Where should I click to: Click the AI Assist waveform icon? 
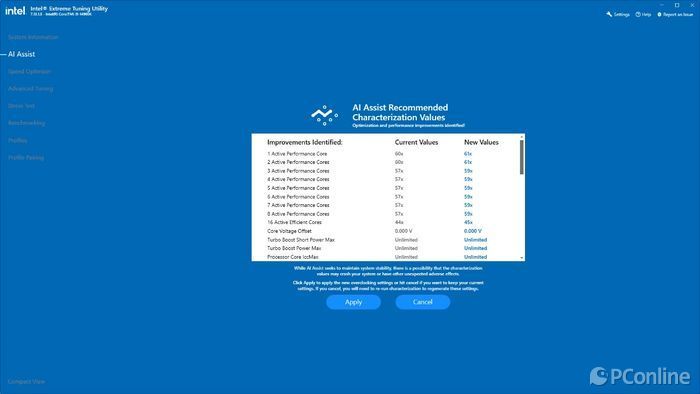(x=324, y=115)
